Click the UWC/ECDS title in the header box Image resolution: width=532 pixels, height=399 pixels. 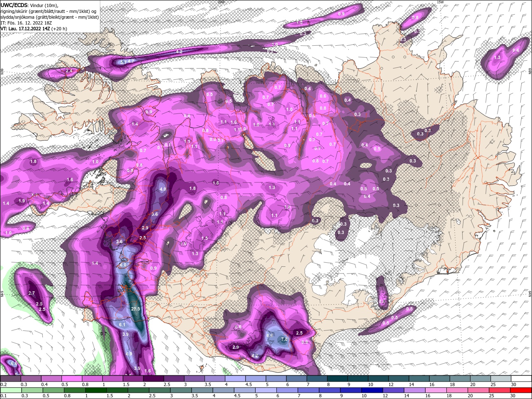[x=14, y=5]
